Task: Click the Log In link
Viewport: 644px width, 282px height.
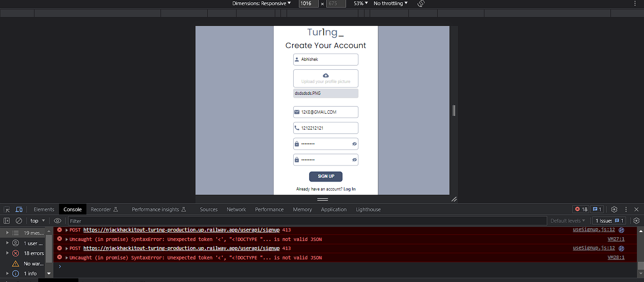Action: pyautogui.click(x=349, y=189)
